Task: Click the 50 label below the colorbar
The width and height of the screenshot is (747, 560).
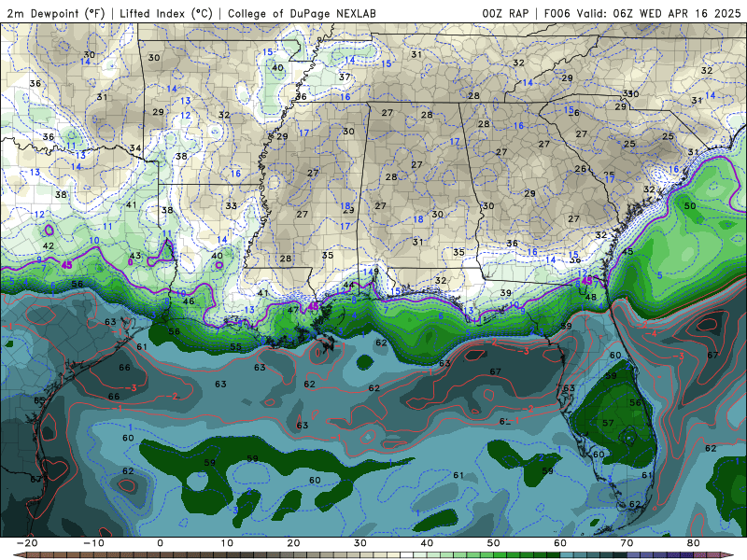Action: tap(494, 543)
